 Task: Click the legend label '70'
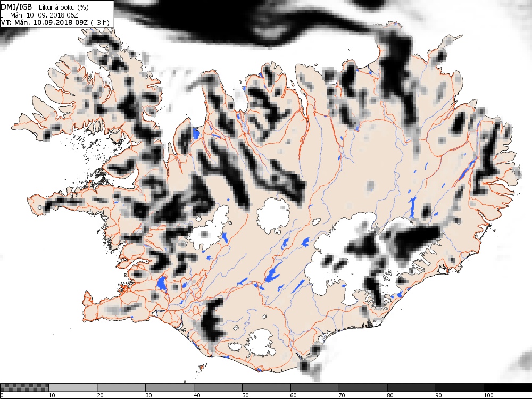tap(342, 395)
